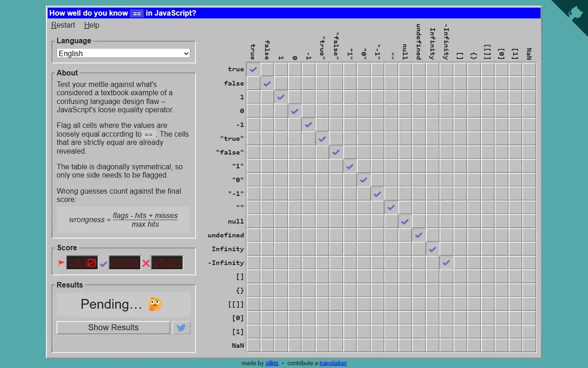Click revealed checkmark at -Infinity diagonal cell
Image resolution: width=588 pixels, height=368 pixels.
pyautogui.click(x=447, y=263)
